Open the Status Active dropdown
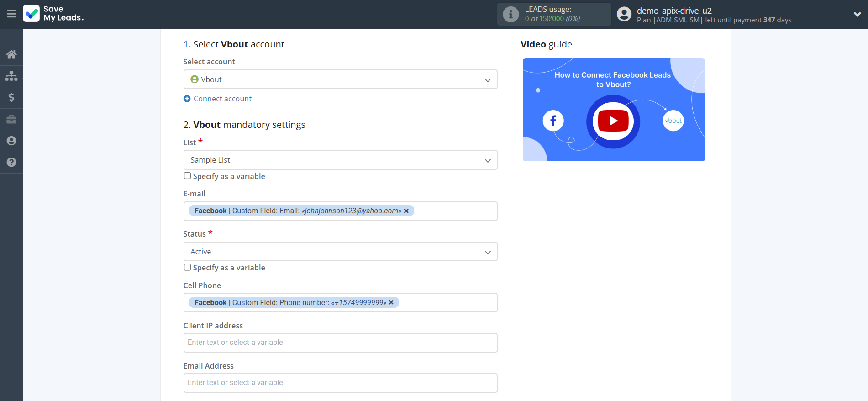 tap(340, 252)
